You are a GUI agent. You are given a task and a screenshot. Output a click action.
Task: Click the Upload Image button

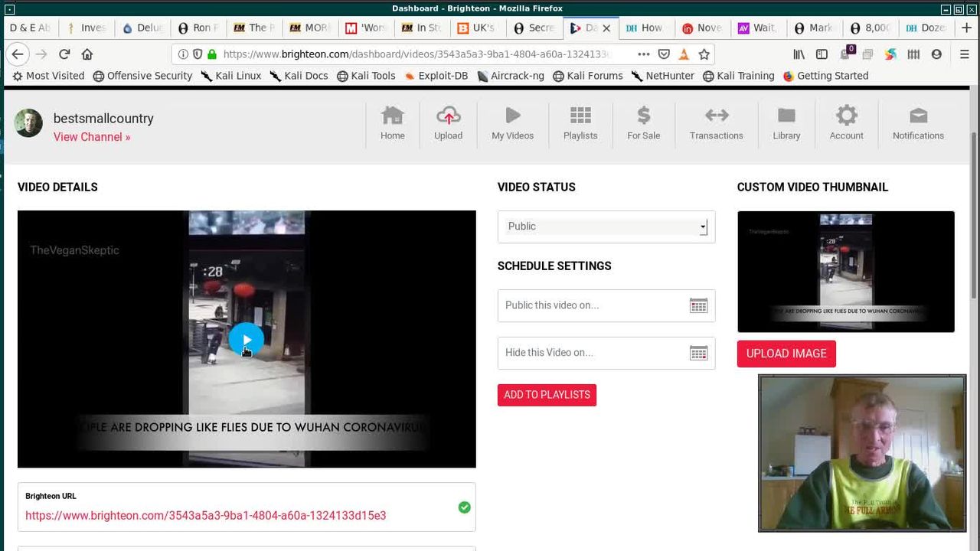pyautogui.click(x=786, y=354)
